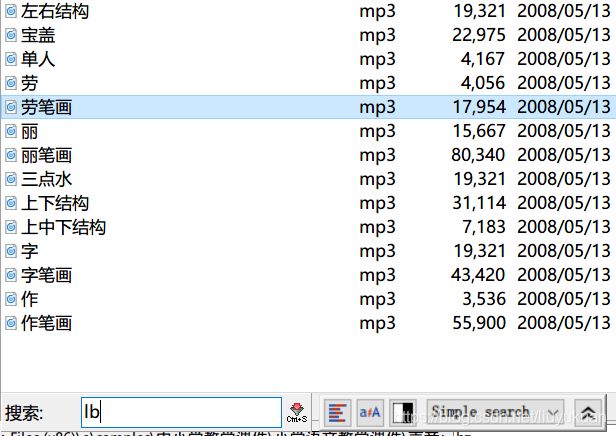Click the Ctrl+S filter icon beside search box
The height and width of the screenshot is (436, 616).
(x=297, y=412)
